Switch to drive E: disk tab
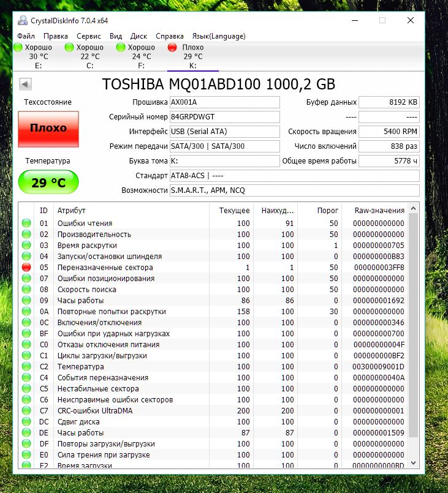Image resolution: width=448 pixels, height=493 pixels. click(x=39, y=56)
